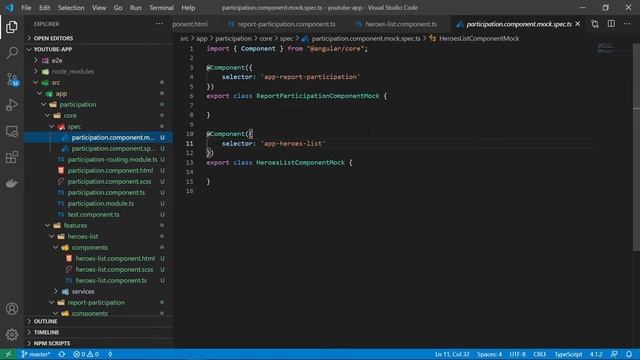Image resolution: width=640 pixels, height=360 pixels.
Task: Click the remote window indicator in status bar
Action: (8, 354)
